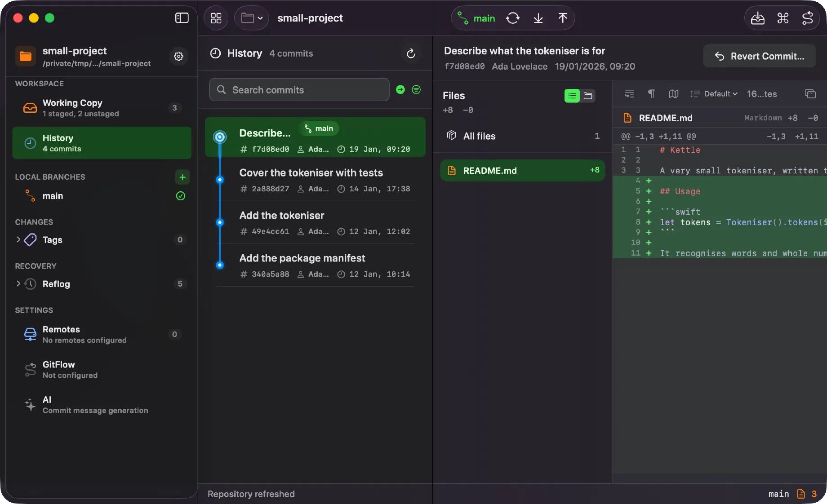Click the status bar changed files count
The height and width of the screenshot is (504, 827).
807,494
